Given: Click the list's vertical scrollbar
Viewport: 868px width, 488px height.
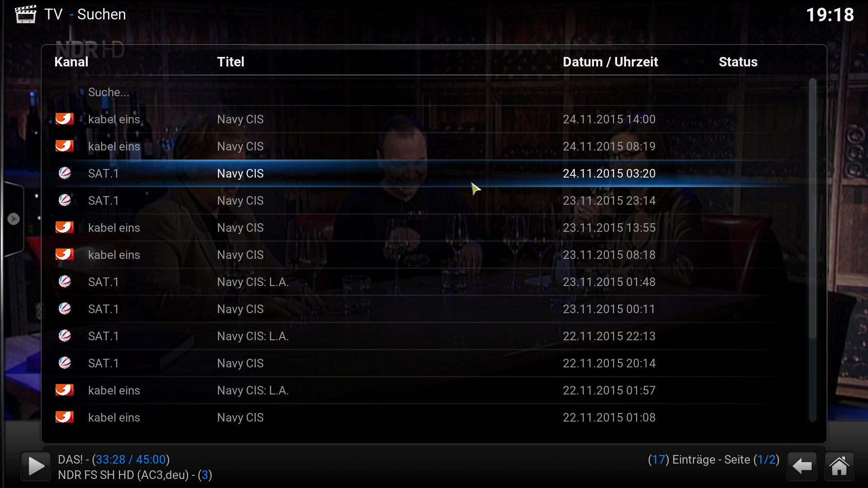Looking at the screenshot, I should click(812, 250).
